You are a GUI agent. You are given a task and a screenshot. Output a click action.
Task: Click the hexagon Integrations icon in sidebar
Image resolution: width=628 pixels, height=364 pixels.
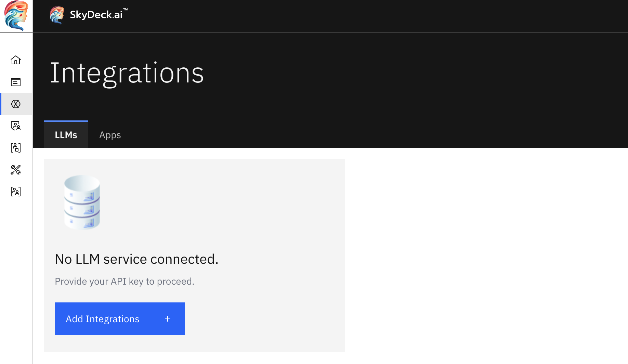pyautogui.click(x=16, y=104)
